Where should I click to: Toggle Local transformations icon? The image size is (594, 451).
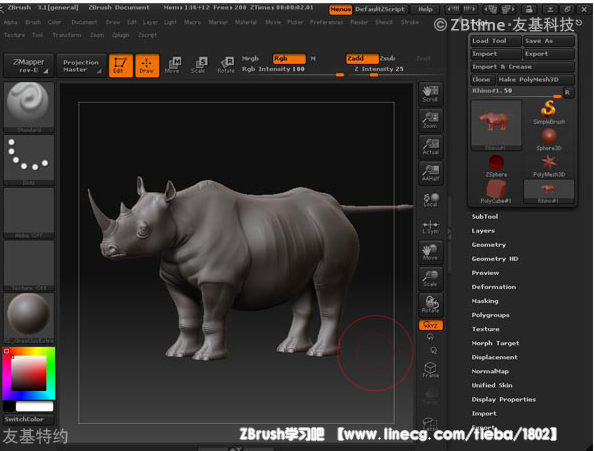(x=430, y=200)
